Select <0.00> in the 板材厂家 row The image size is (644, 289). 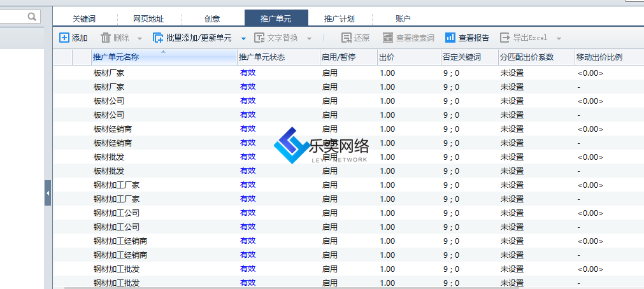coord(590,73)
